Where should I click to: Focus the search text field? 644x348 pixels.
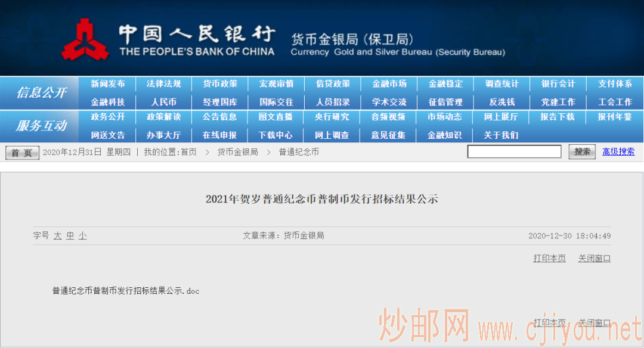(514, 151)
